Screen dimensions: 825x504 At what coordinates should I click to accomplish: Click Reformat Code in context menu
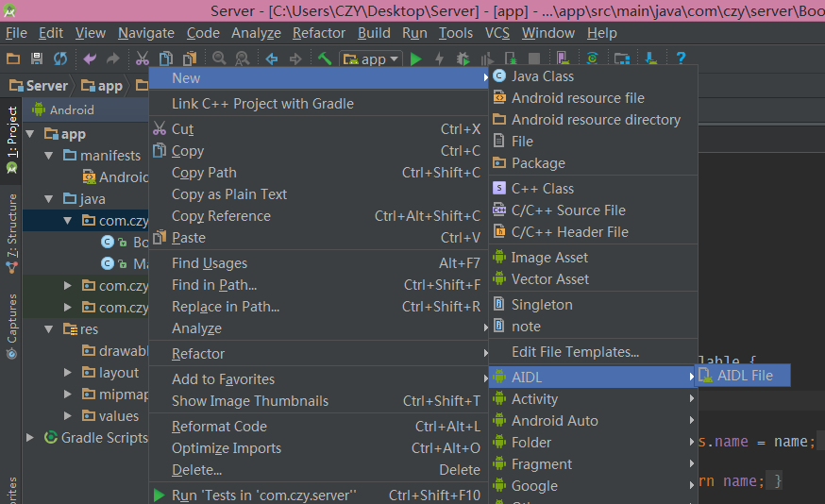click(x=219, y=427)
